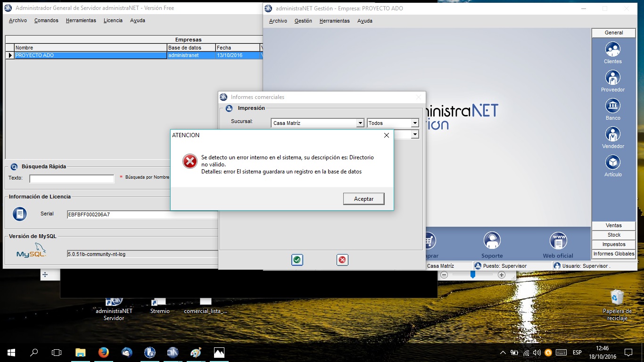644x362 pixels.
Task: Open the comercial_lista_ desktop file
Action: point(206,306)
